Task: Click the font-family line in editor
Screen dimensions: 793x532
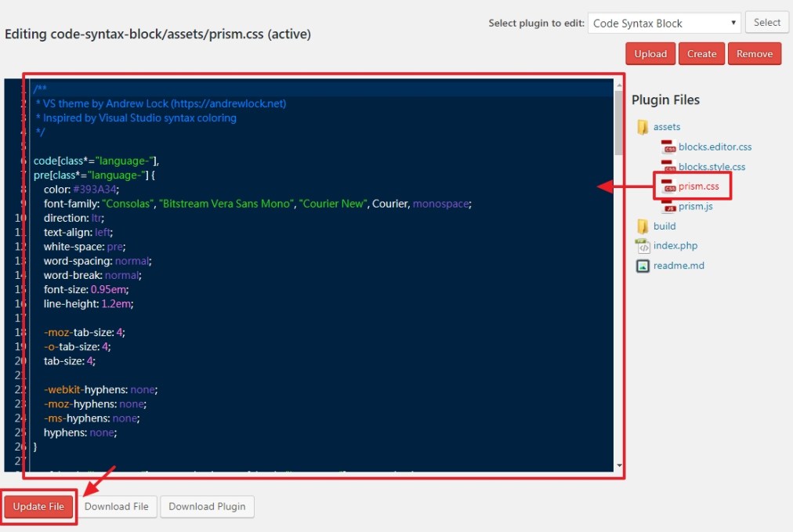Action: (258, 203)
